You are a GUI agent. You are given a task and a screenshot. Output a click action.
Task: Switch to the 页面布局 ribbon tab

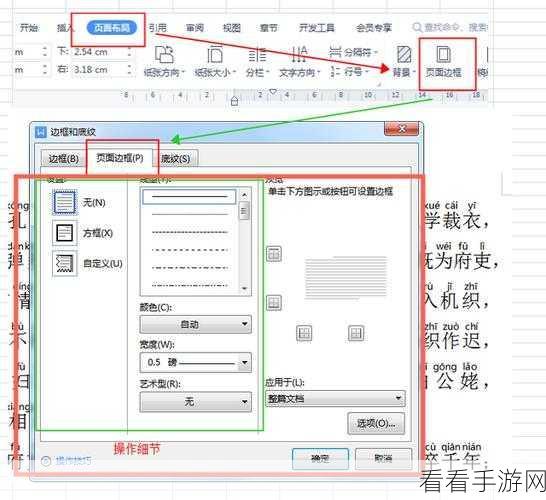[x=112, y=28]
